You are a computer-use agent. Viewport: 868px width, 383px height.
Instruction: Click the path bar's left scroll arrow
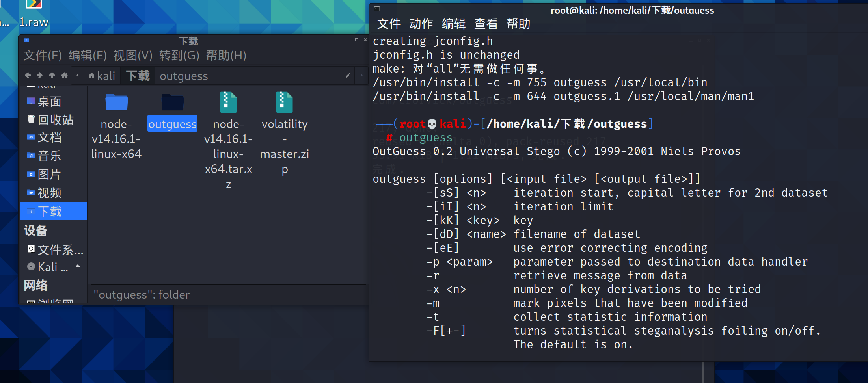[78, 75]
